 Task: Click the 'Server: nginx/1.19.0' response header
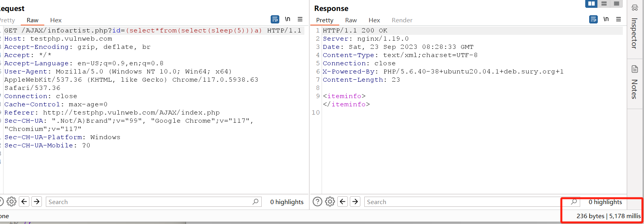366,39
